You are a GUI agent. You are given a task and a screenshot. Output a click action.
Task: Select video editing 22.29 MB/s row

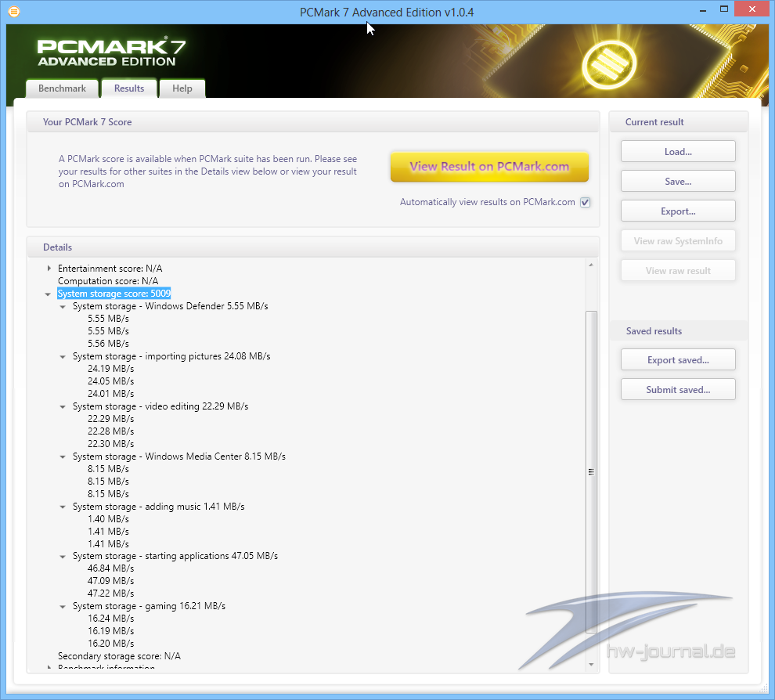(x=160, y=406)
